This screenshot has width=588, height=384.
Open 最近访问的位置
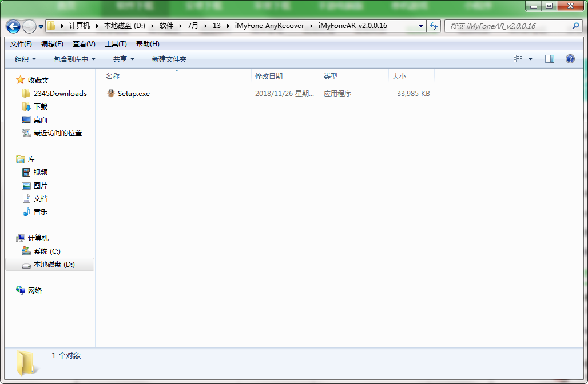[57, 133]
